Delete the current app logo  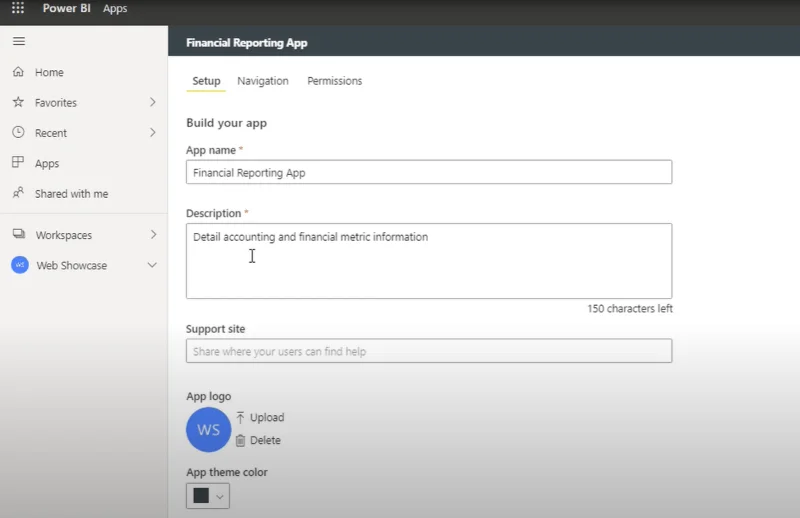(258, 440)
